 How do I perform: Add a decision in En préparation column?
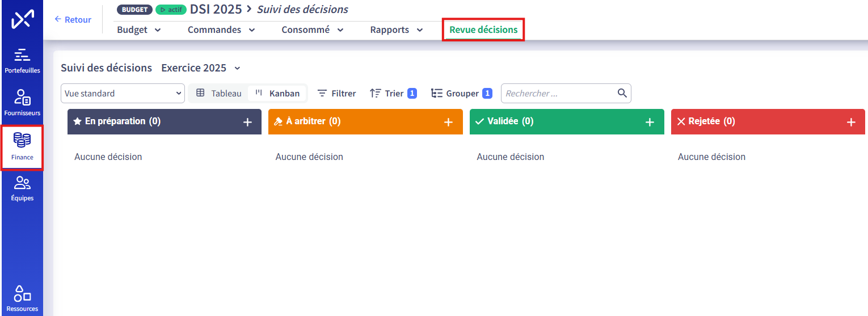coord(247,122)
